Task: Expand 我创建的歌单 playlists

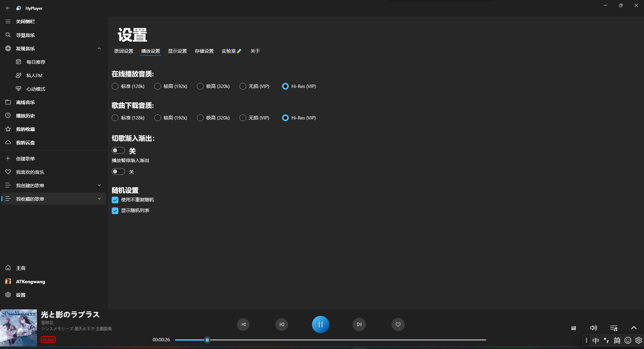Action: click(99, 185)
